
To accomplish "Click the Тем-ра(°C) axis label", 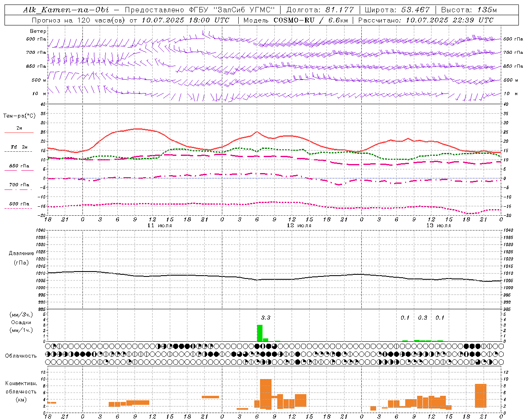I will [x=19, y=116].
